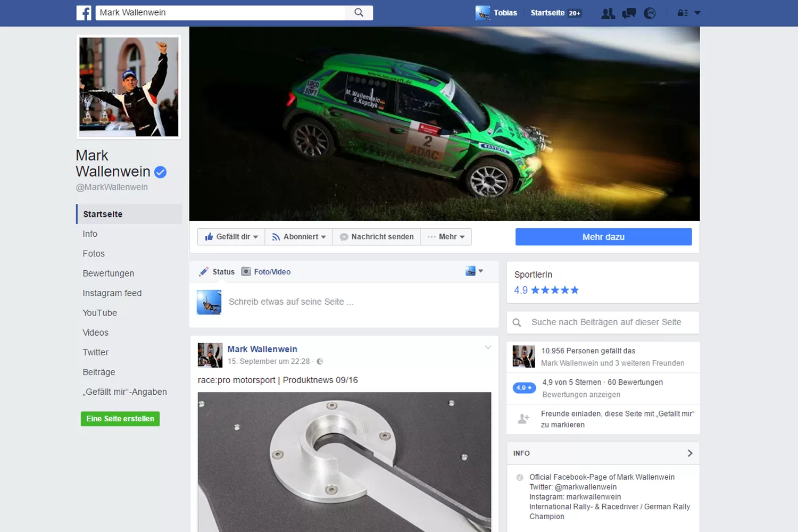Click the Mehr dazu button
The width and height of the screenshot is (798, 532).
point(603,237)
